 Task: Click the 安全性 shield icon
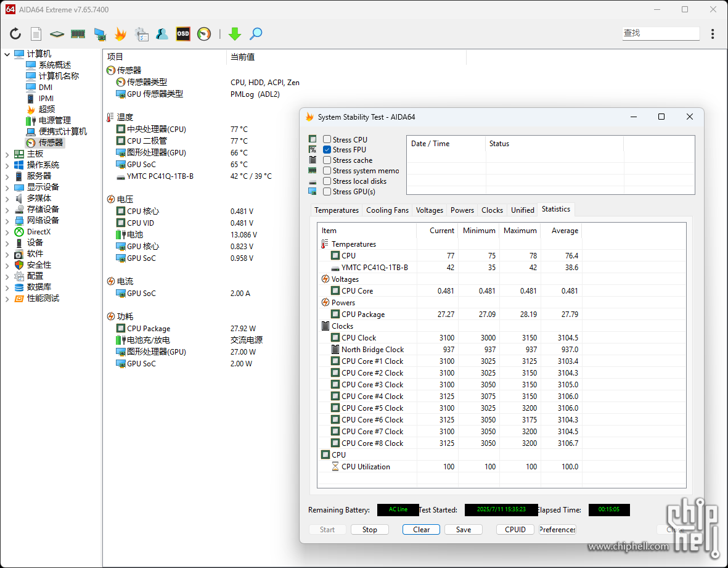19,265
